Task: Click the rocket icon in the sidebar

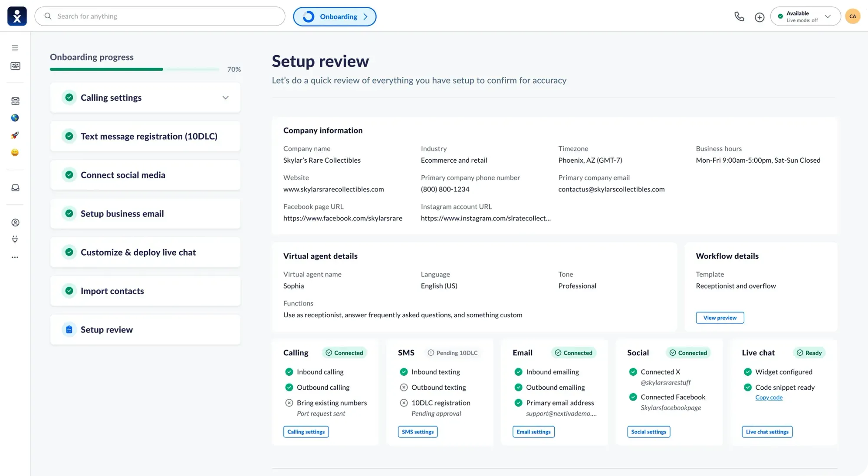Action: (15, 135)
